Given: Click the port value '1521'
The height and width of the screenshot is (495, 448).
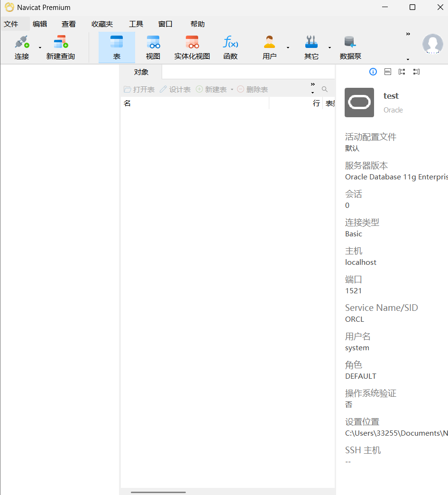Looking at the screenshot, I should point(353,291).
